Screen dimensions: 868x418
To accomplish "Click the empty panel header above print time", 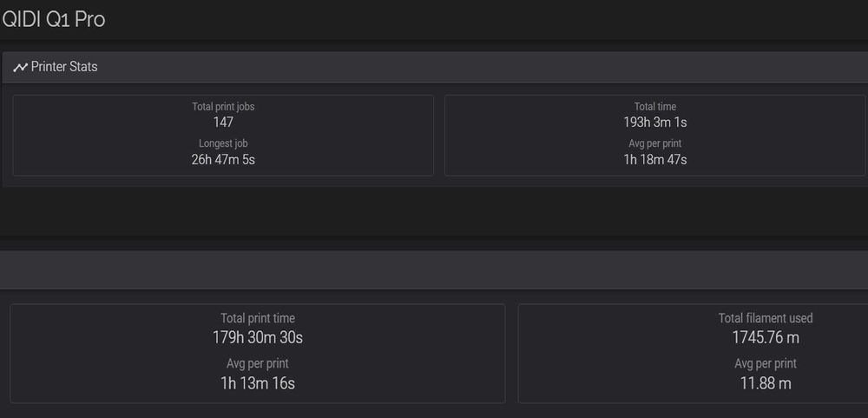I will (434, 270).
